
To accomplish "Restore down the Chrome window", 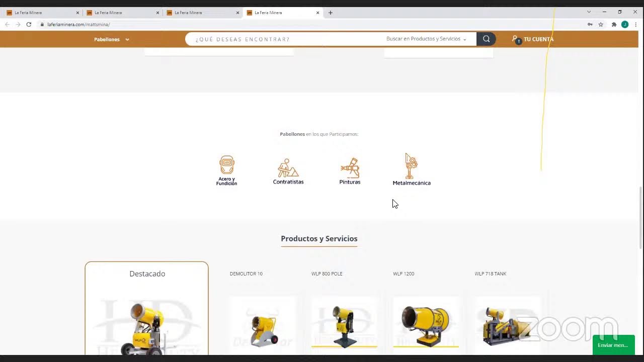I will click(620, 12).
